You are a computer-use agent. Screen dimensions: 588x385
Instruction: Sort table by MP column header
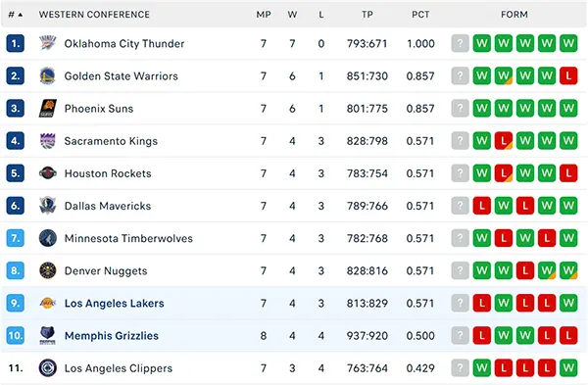click(264, 15)
